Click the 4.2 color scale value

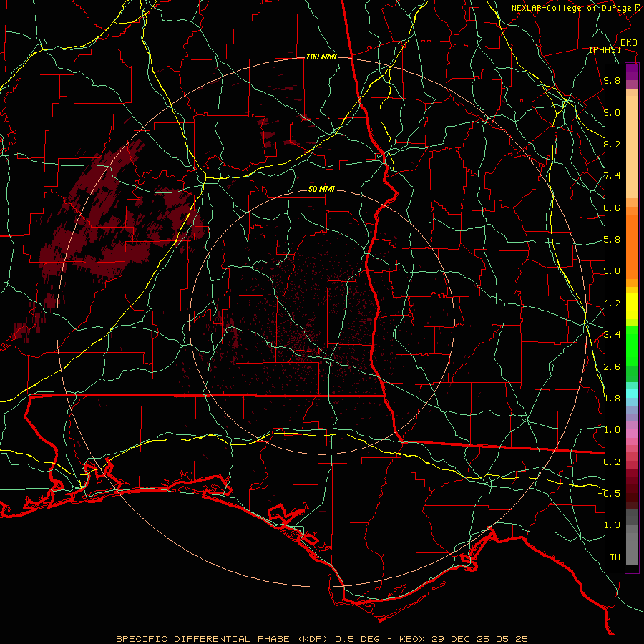(x=612, y=303)
